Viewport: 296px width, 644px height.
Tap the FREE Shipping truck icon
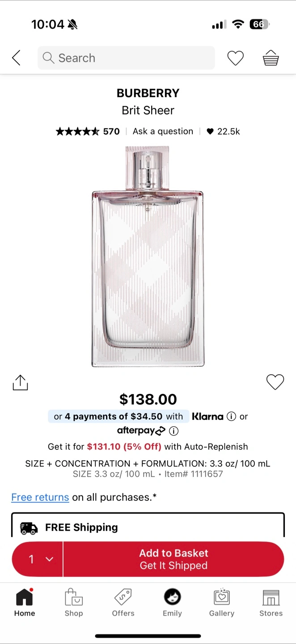point(29,528)
